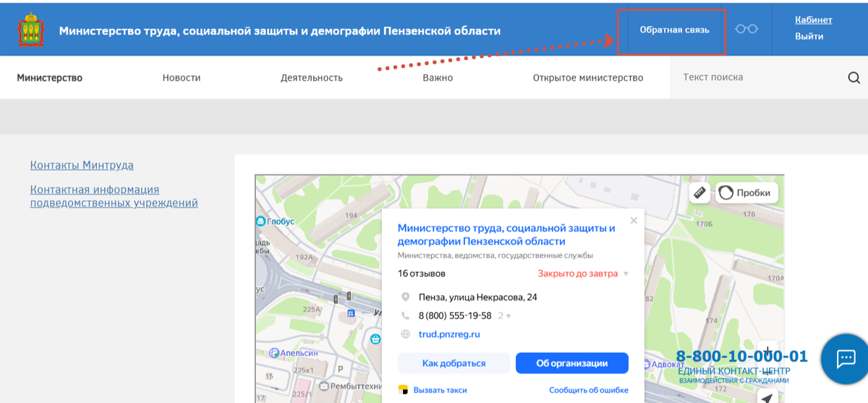The width and height of the screenshot is (868, 403).
Task: Click the Текст поиска search field
Action: [x=757, y=77]
